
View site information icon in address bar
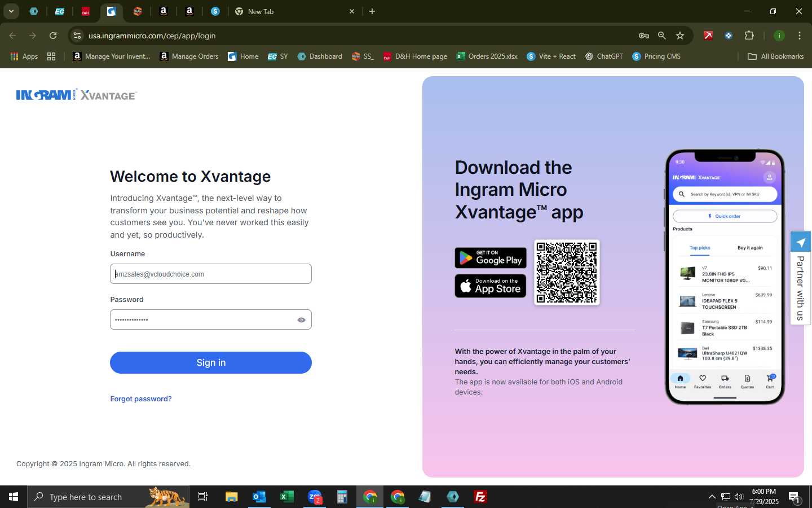click(x=77, y=36)
